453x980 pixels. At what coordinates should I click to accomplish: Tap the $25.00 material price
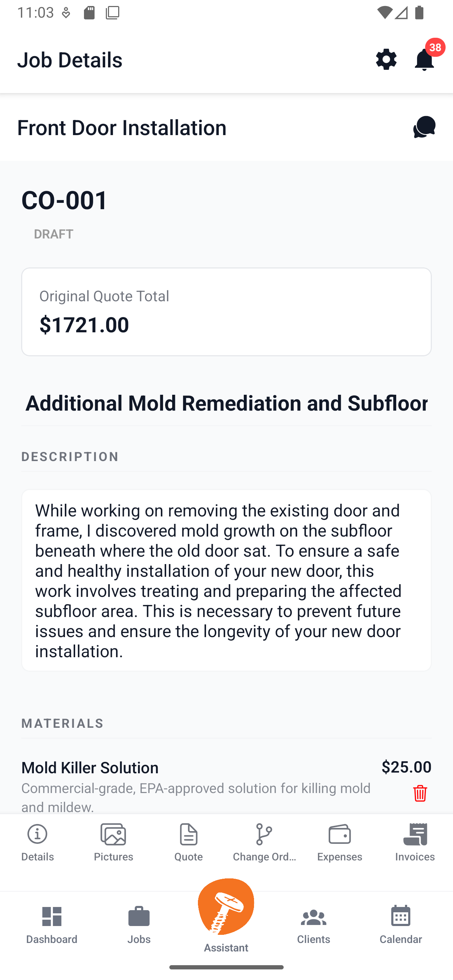tap(406, 766)
